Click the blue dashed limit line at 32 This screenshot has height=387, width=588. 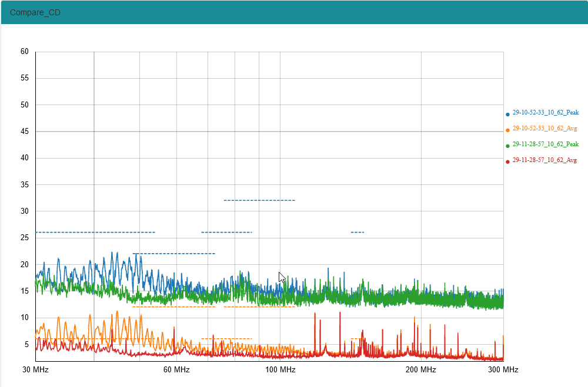(x=259, y=200)
